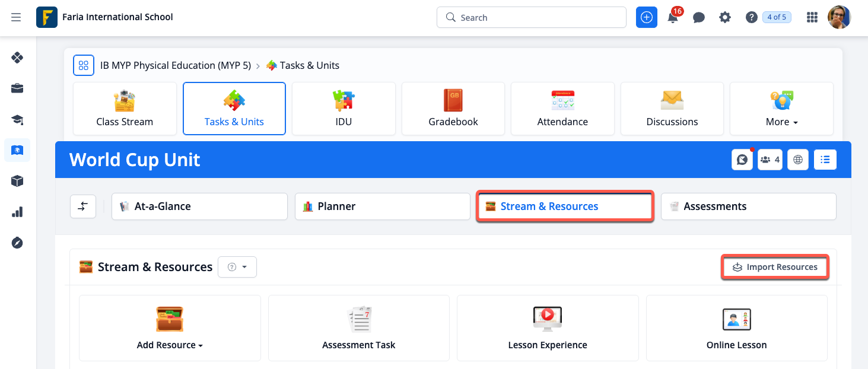
Task: Open the settings gear icon
Action: [x=725, y=18]
